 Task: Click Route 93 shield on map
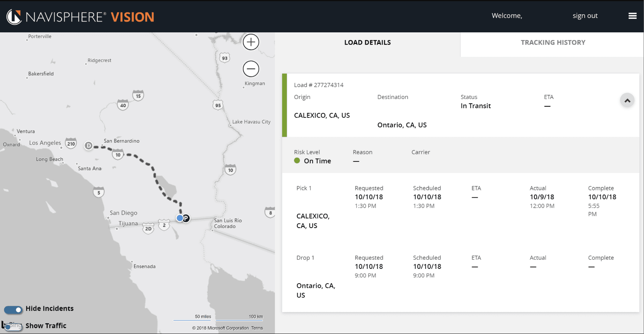pos(225,58)
